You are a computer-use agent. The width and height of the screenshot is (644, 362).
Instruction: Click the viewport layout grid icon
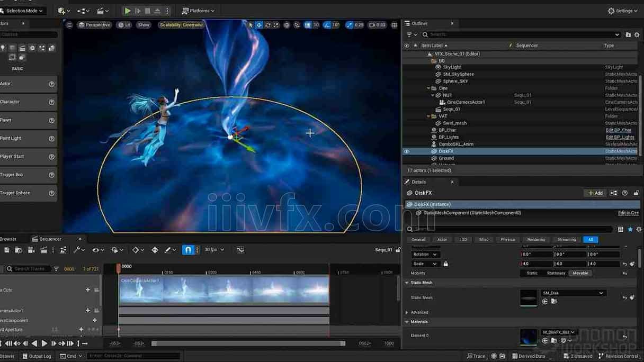click(395, 25)
